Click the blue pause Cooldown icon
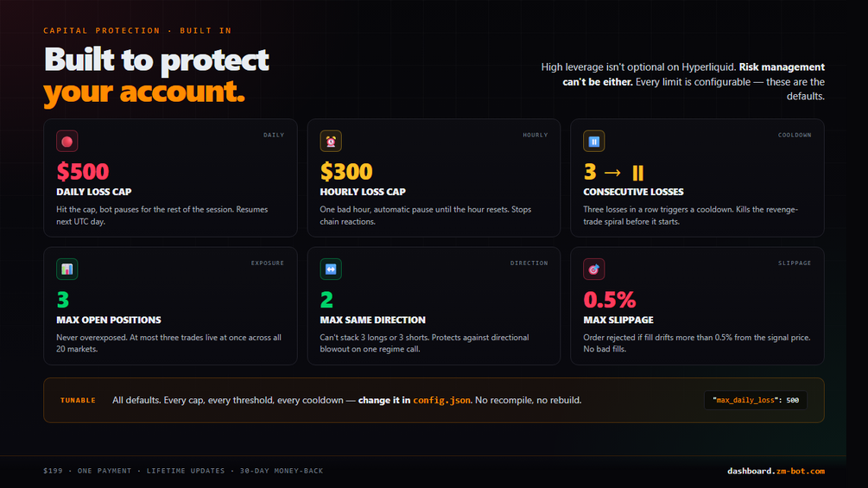The image size is (868, 488). [x=594, y=142]
